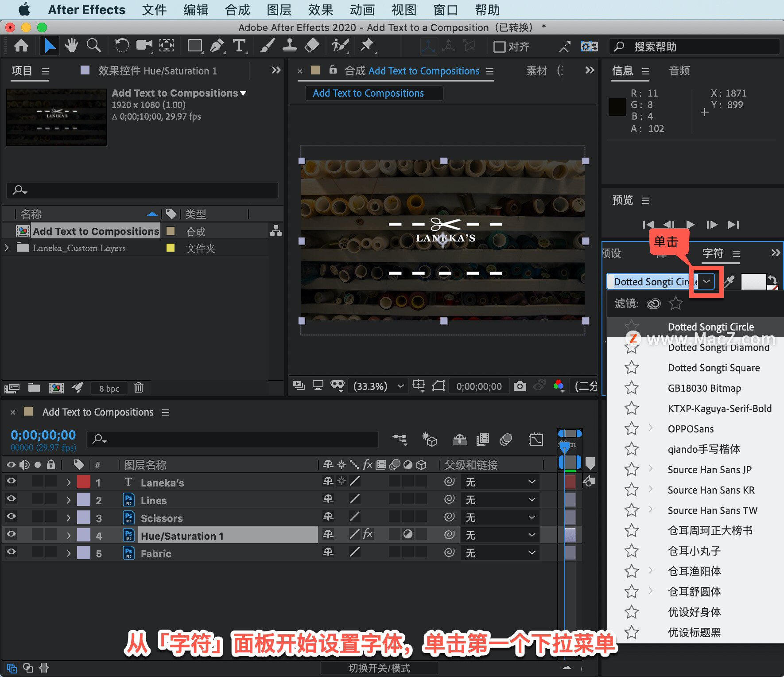Click the 切换开关/模式 button
784x677 pixels.
(x=379, y=668)
